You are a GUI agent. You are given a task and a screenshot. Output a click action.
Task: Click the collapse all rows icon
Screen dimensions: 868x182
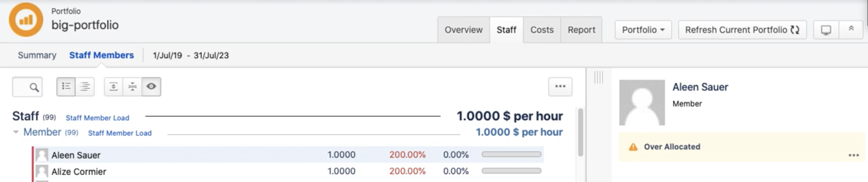point(132,87)
